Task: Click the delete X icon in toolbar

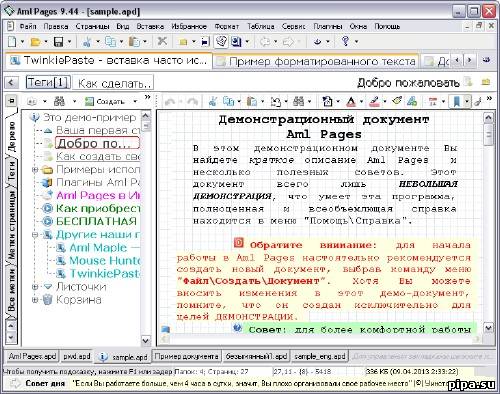Action: pos(162,41)
